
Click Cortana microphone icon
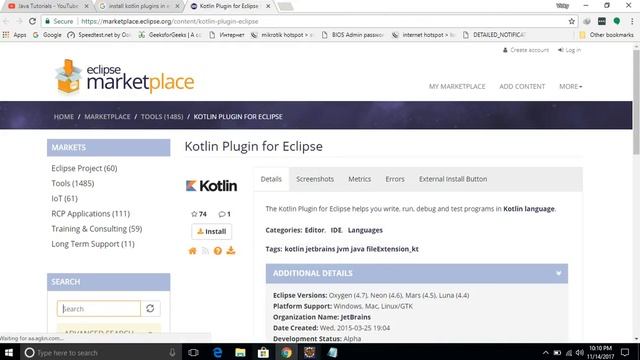[172, 353]
